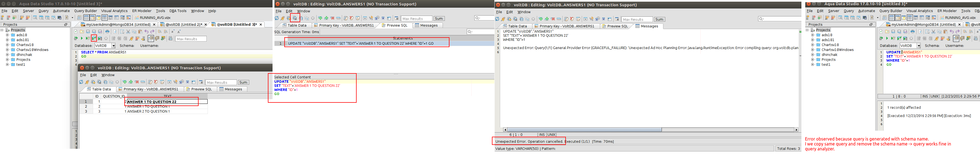Click right scroll arrow in Messages editor window

796,130
